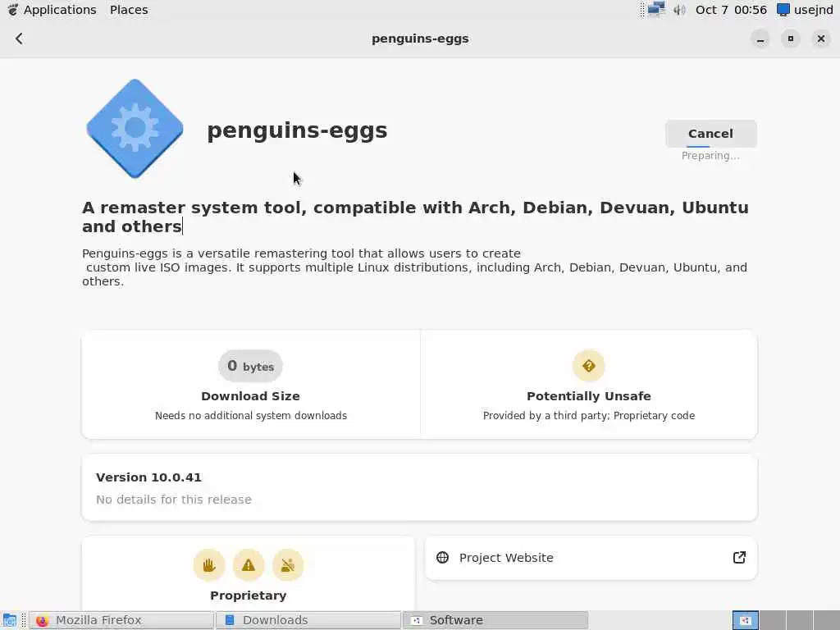Open the volume speaker tray icon
This screenshot has height=630, width=840.
point(679,10)
